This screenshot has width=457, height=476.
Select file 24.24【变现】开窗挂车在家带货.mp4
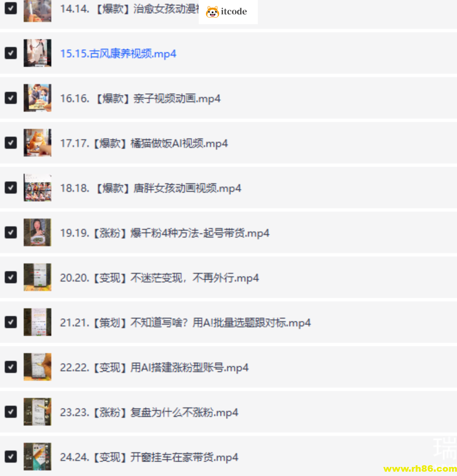click(x=149, y=457)
